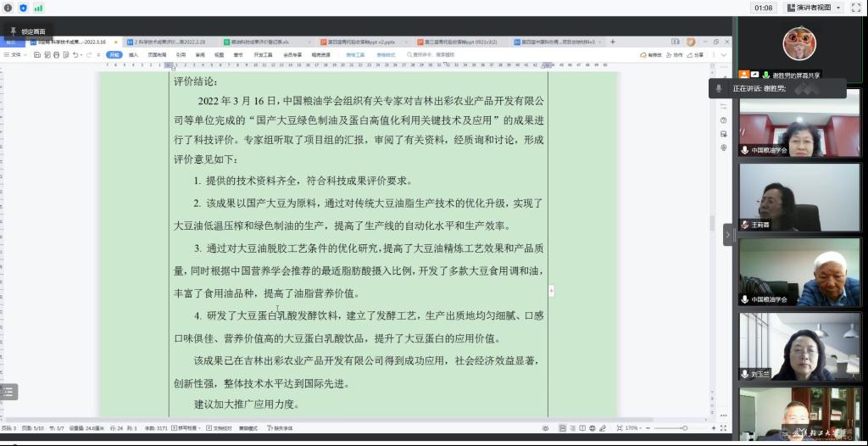This screenshot has width=868, height=446.
Task: Click the undo arrow icon
Action: [75, 55]
